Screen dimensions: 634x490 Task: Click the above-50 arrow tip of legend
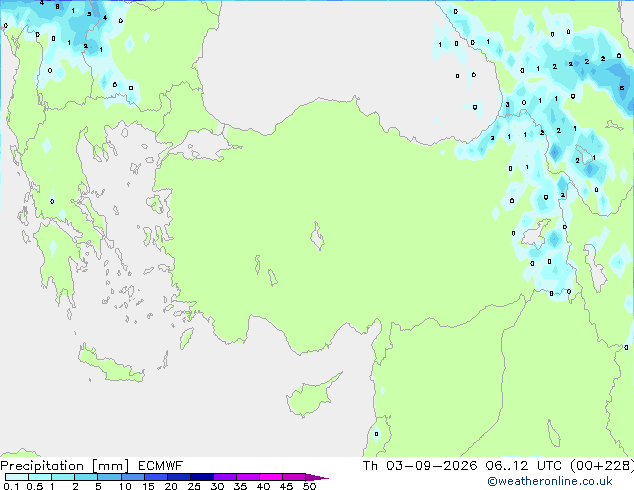tap(317, 477)
